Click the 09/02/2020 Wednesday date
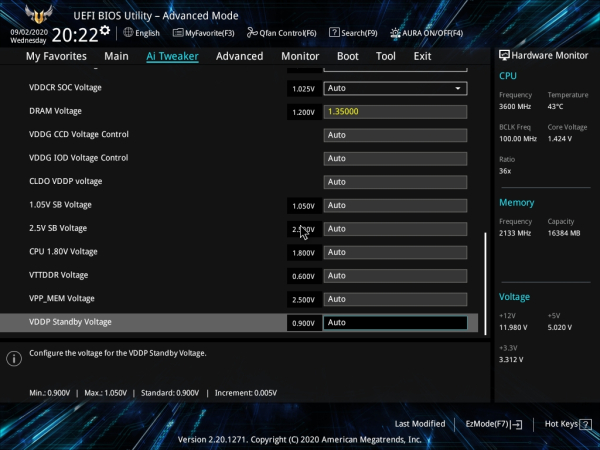The image size is (600, 450). pos(29,36)
